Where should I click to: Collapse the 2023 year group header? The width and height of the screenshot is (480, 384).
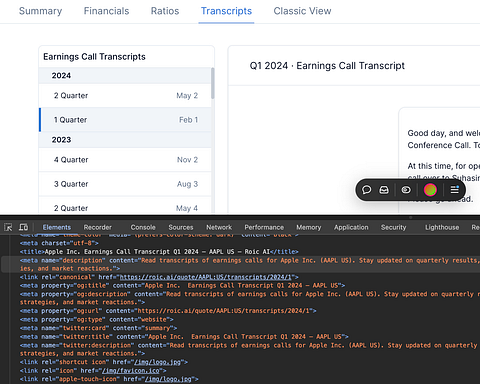tap(125, 140)
